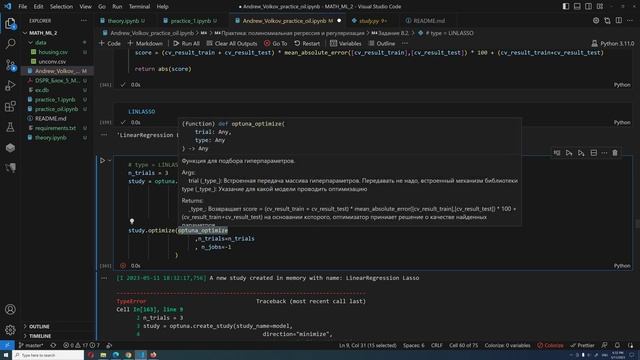Screen dimensions: 640x360
Task: Click Go To button in notebook toolbar
Action: pos(276,43)
